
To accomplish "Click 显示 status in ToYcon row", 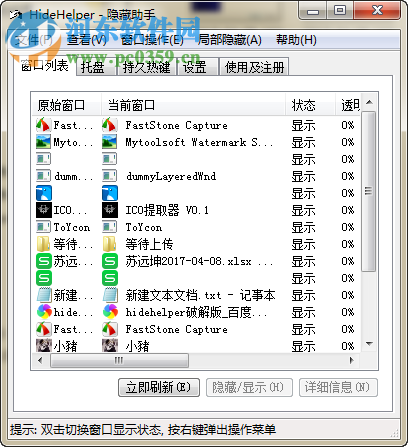I will tap(303, 227).
